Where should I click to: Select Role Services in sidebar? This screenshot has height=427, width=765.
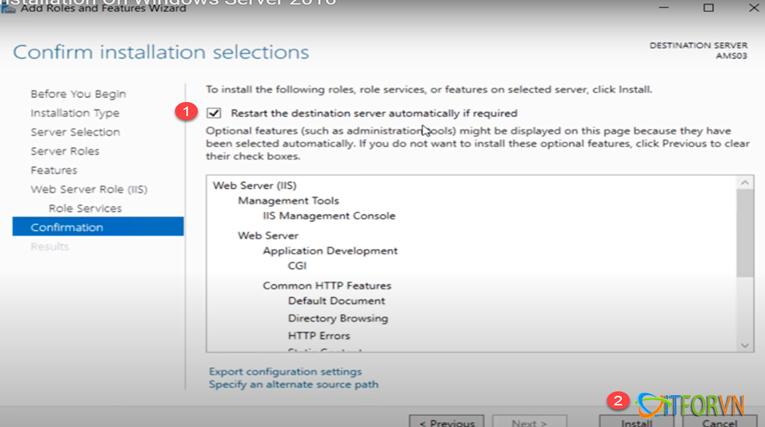pyautogui.click(x=85, y=208)
